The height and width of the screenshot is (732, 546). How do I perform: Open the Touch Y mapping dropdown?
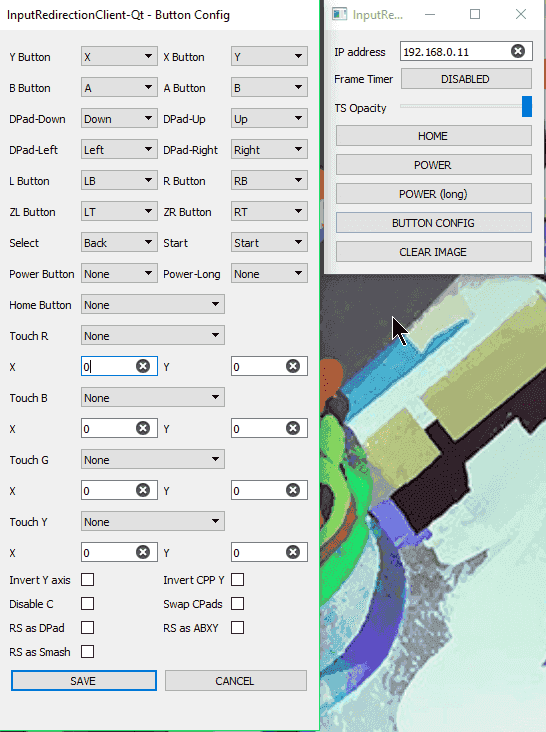tap(153, 521)
